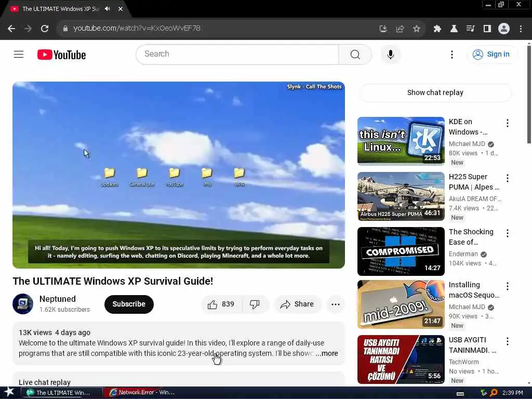Close The ULTIMATE Windows XP tab

pyautogui.click(x=121, y=9)
